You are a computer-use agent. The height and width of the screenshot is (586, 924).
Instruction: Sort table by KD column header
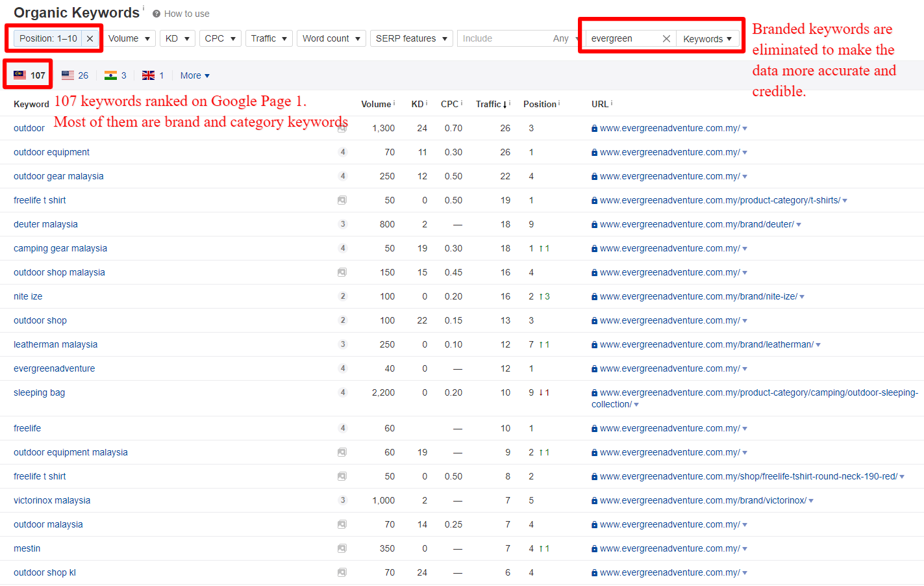pyautogui.click(x=418, y=104)
